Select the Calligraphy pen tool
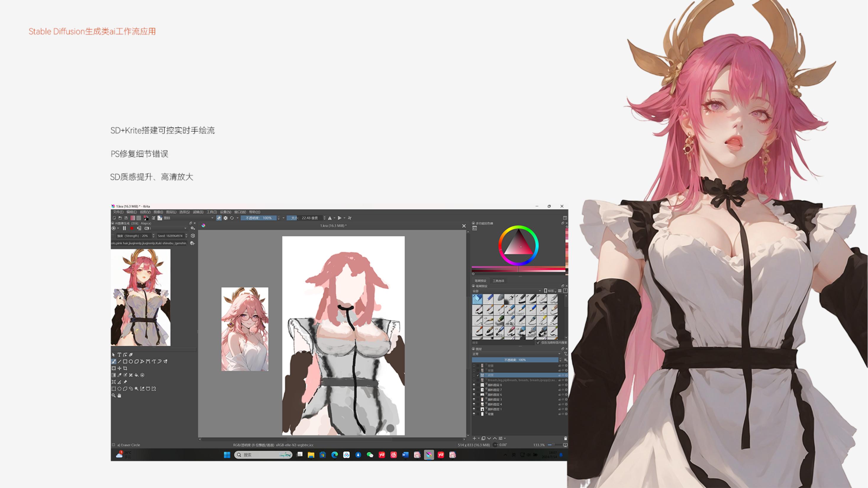Image resolution: width=868 pixels, height=488 pixels. [x=131, y=355]
